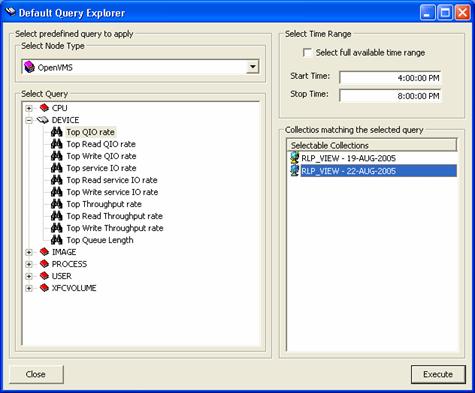Click the Selectable Collections column header
The image size is (475, 393).
[372, 145]
